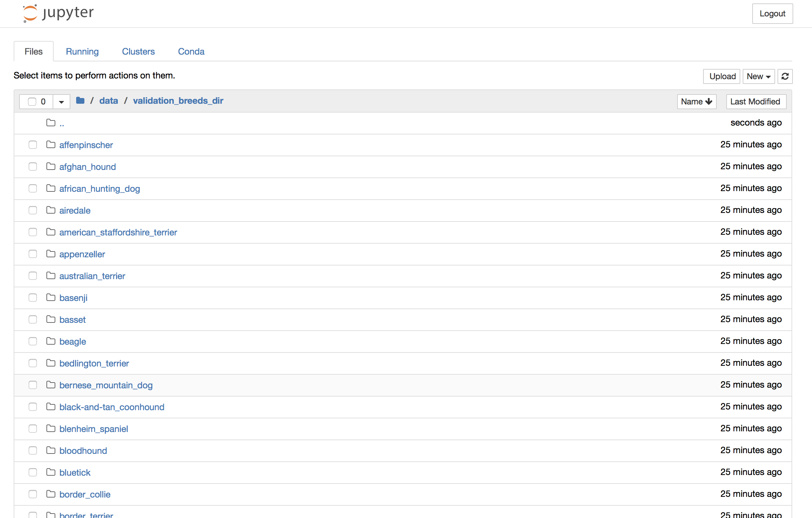Toggle the select-all items checkbox
This screenshot has height=518, width=812.
click(x=32, y=101)
